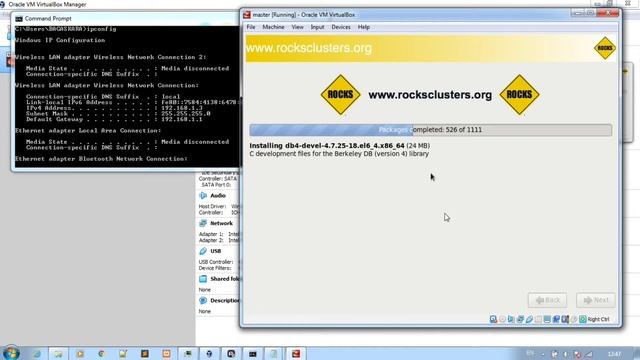
Task: Click the small Rocks logo in yellow banner
Action: (604, 48)
